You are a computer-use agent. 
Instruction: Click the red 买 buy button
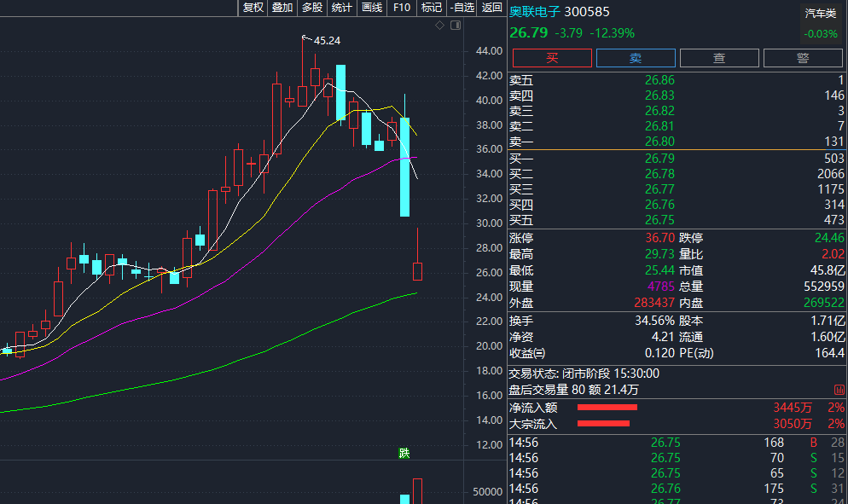(x=552, y=58)
